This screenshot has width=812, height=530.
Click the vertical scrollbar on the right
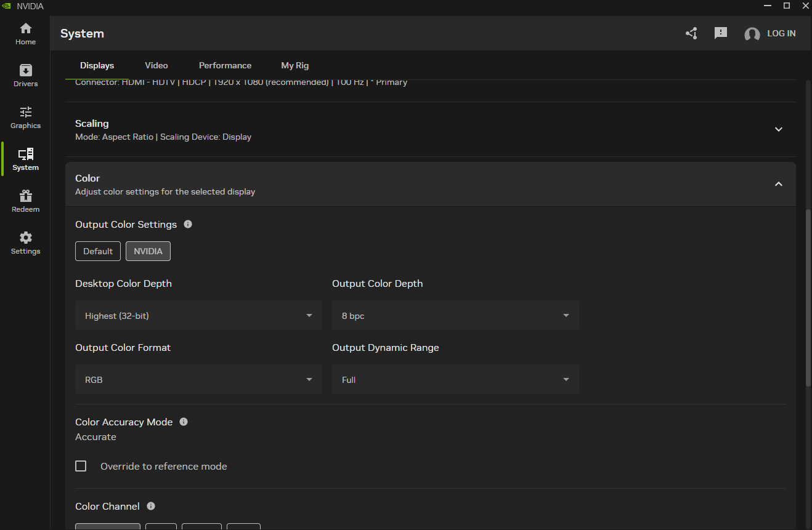(808, 299)
